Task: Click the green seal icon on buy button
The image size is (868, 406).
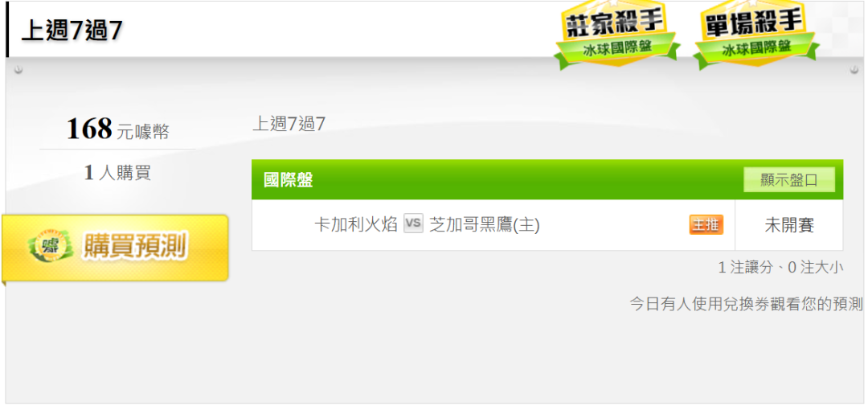Action: tap(51, 245)
